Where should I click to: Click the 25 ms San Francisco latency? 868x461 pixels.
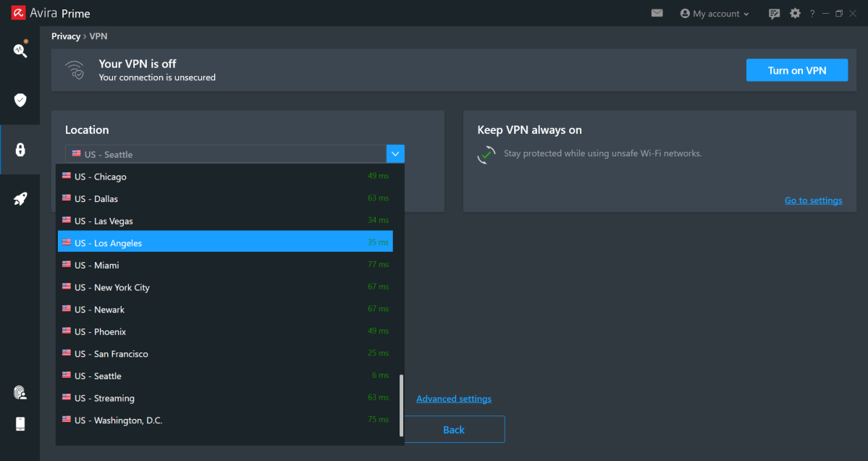[378, 353]
